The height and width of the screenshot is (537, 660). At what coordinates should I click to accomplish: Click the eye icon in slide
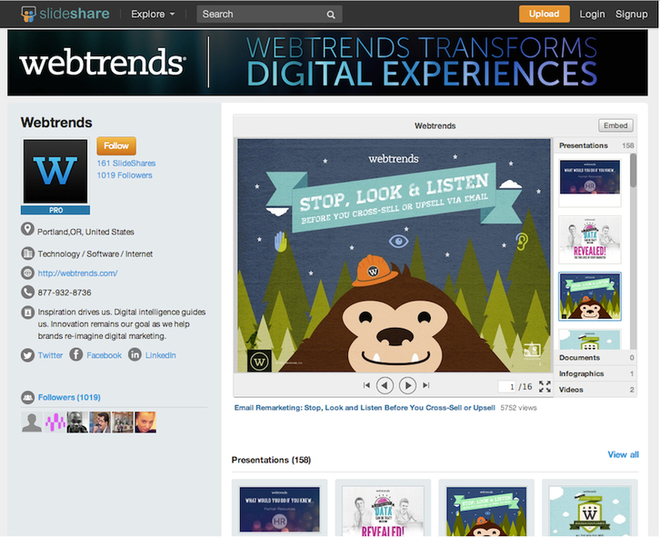click(398, 241)
